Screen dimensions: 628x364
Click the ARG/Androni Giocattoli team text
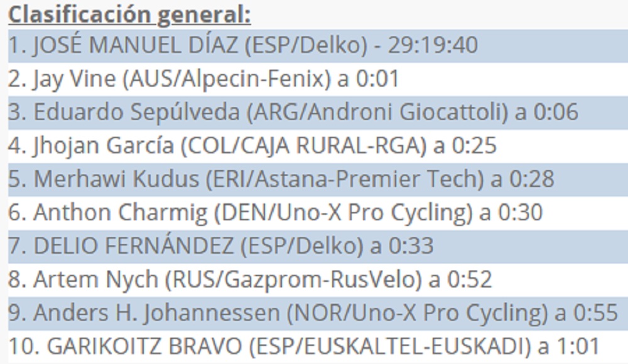(376, 112)
